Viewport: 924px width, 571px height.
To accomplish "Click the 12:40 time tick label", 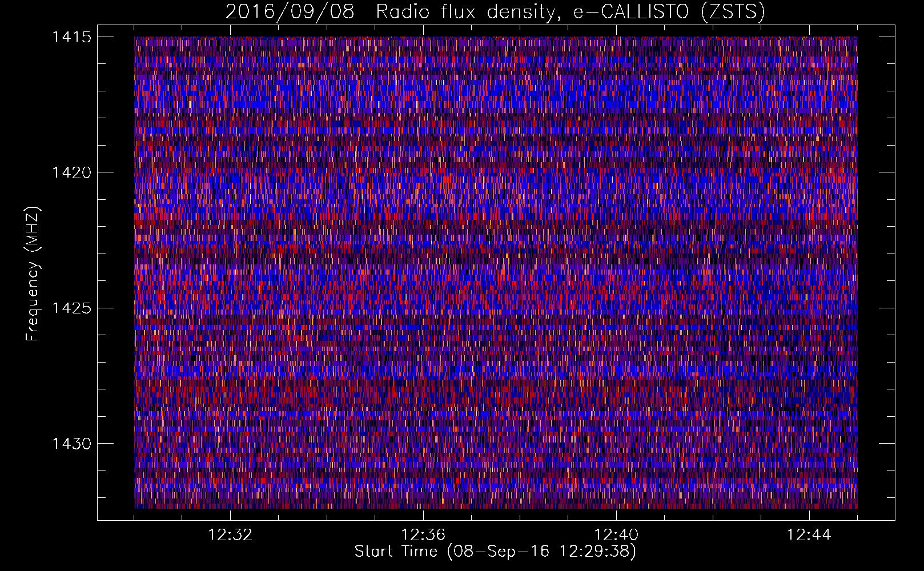I will pyautogui.click(x=616, y=535).
